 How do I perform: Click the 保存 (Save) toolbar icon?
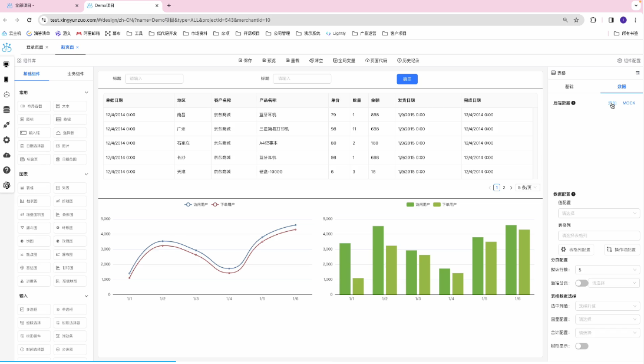[x=245, y=60]
